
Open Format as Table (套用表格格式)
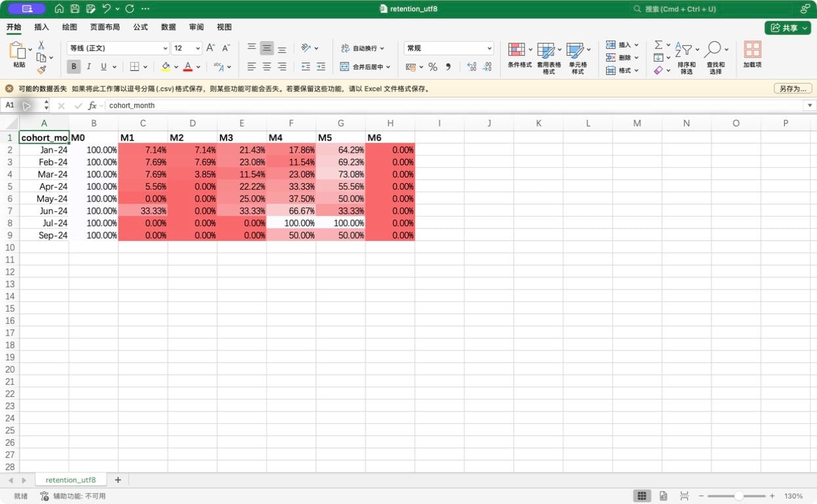point(549,58)
